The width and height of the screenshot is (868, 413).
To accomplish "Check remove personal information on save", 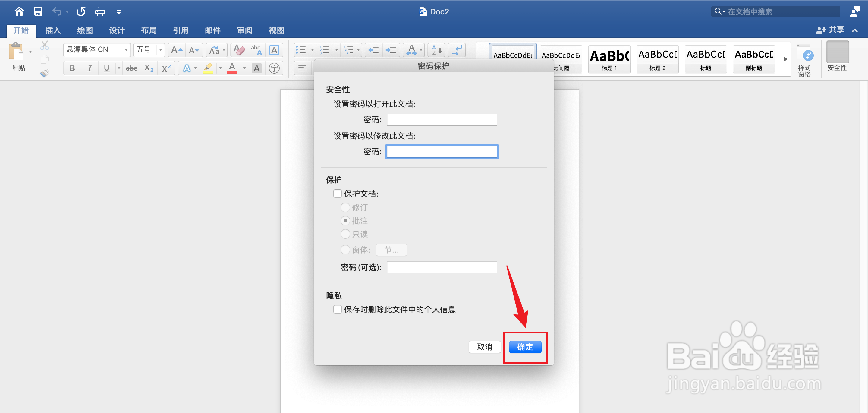I will click(337, 310).
